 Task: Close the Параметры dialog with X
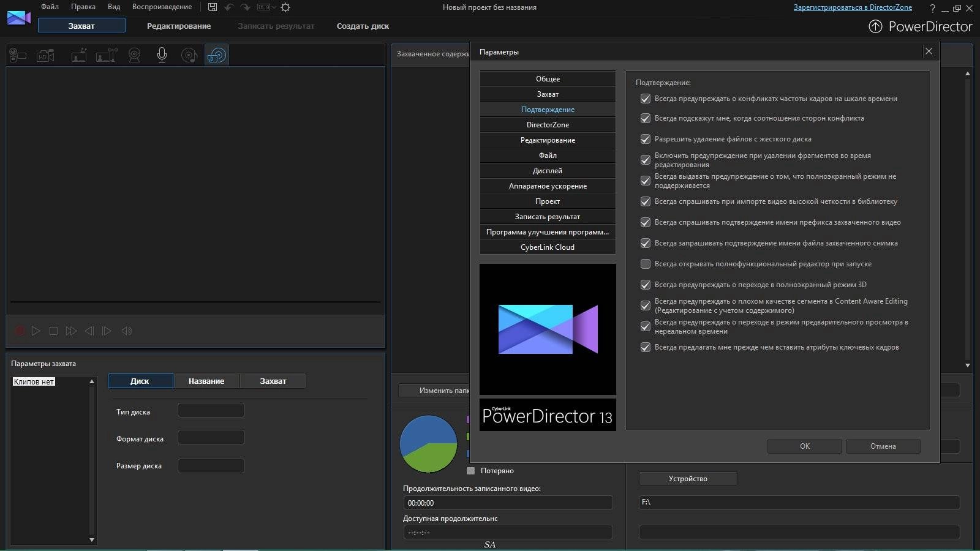click(x=929, y=51)
